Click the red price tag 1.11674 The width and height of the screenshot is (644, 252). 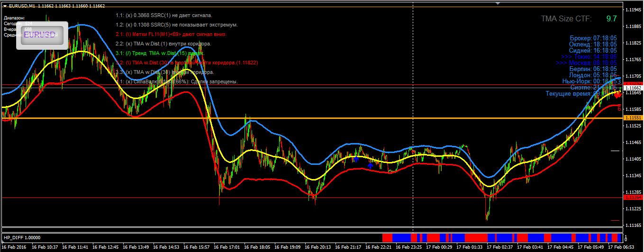tap(633, 85)
